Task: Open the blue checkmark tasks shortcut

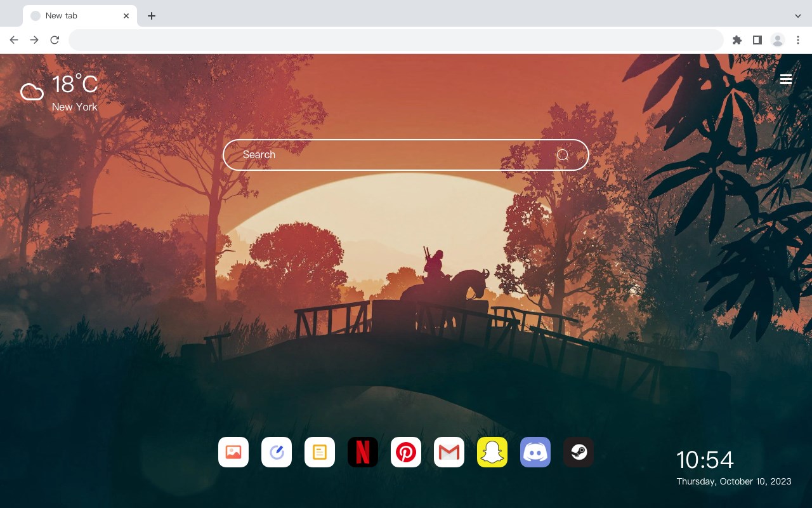Action: click(277, 452)
